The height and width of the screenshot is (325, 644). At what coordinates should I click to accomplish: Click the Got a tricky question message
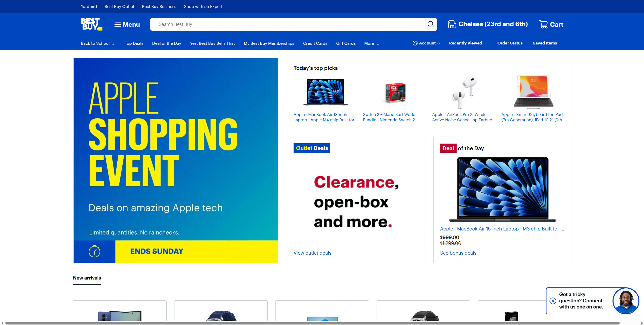coord(581,301)
